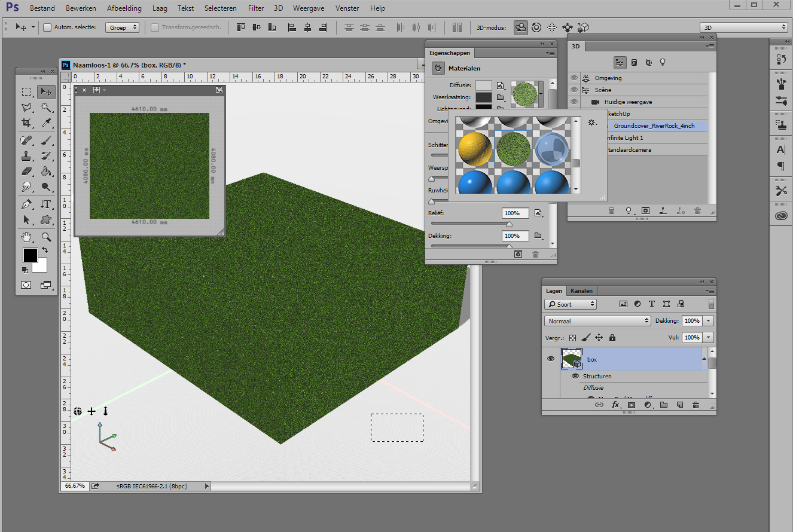This screenshot has height=532, width=793.
Task: Select the Eyedropper tool
Action: pyautogui.click(x=46, y=123)
